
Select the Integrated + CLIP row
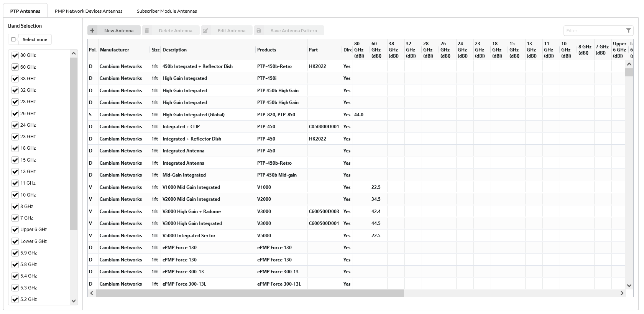(x=356, y=127)
